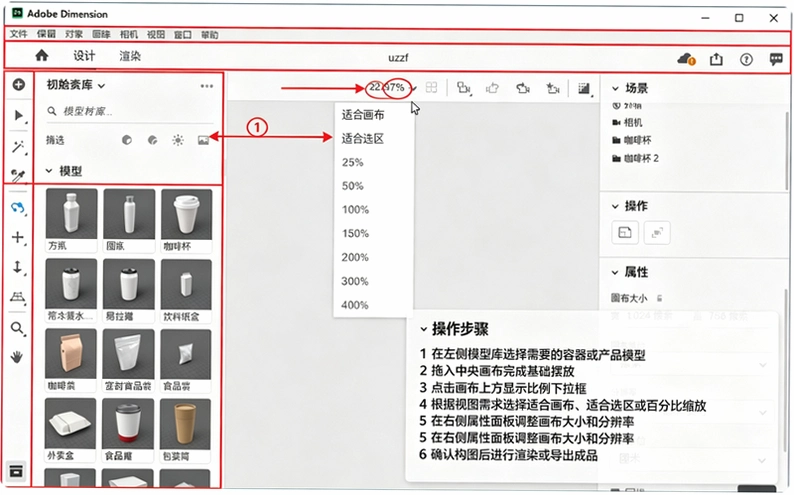Click the camera undo icon next to bookmarks
This screenshot has width=794, height=495.
(492, 89)
